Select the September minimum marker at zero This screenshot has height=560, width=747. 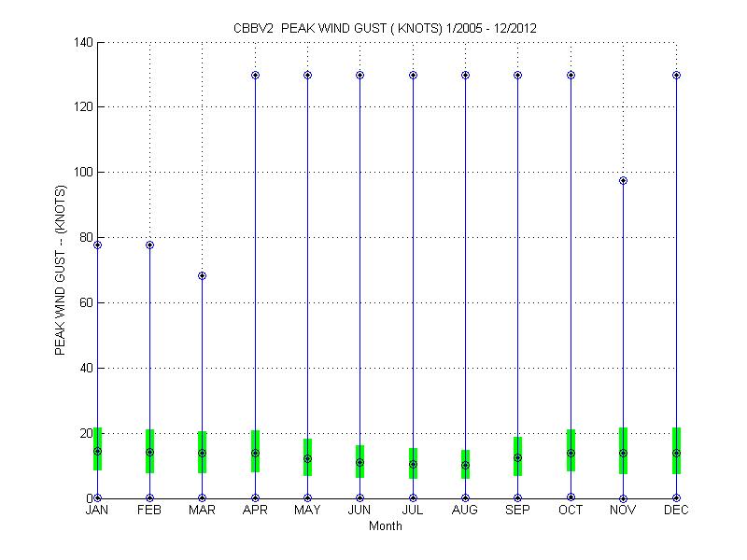coord(518,498)
